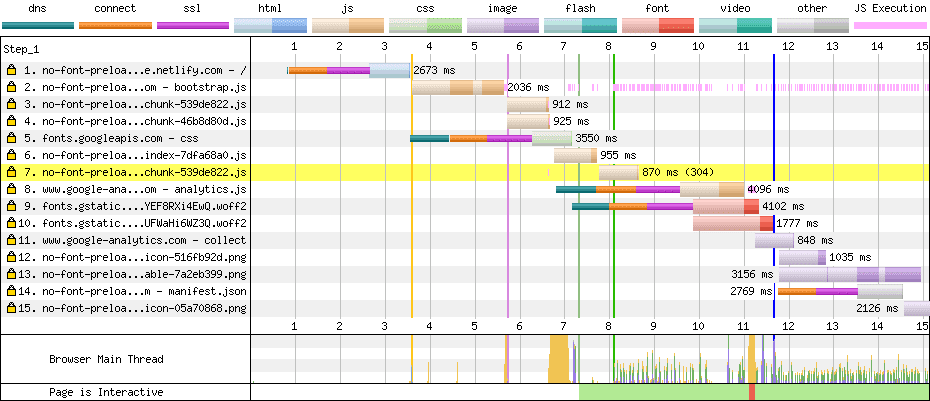The height and width of the screenshot is (401, 930).
Task: Click the lock icon for google-analytics collect row
Action: pyautogui.click(x=11, y=240)
